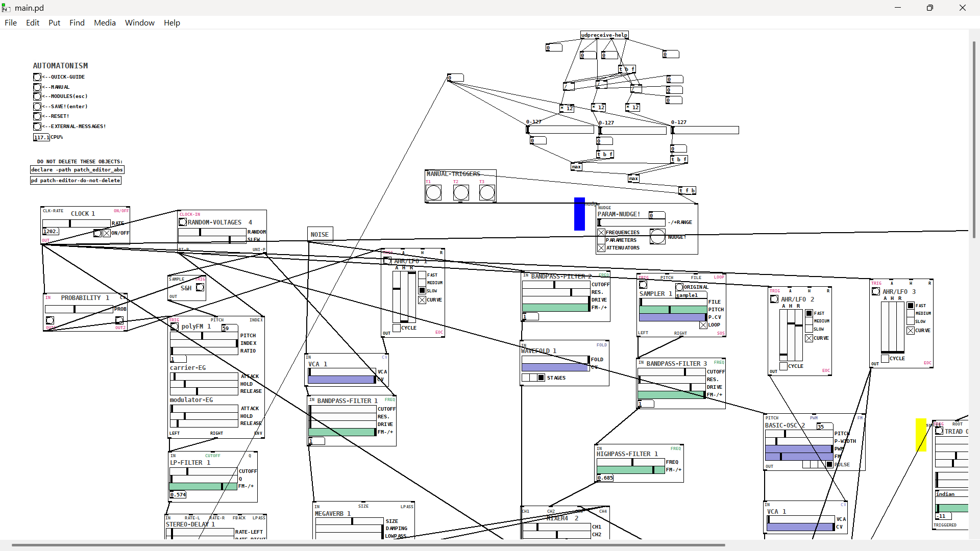
Task: Click the WAVEFOLD 1 FOLD slider
Action: coord(555,360)
